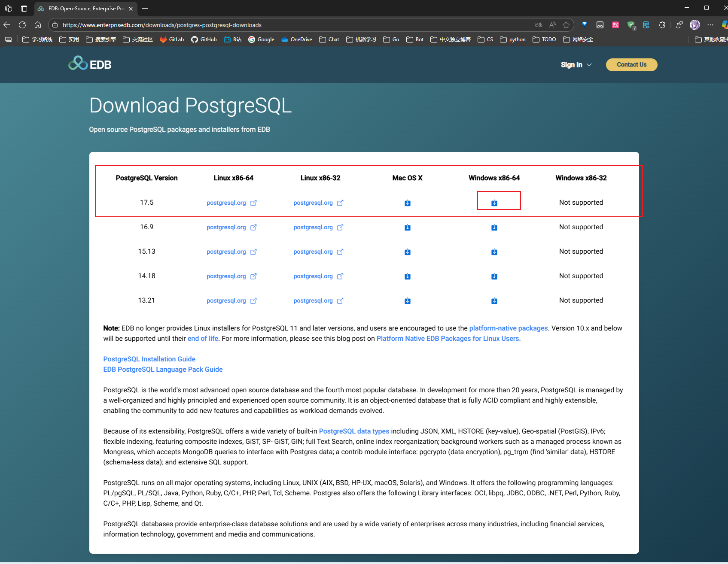
Task: Refresh the current page
Action: click(x=22, y=25)
